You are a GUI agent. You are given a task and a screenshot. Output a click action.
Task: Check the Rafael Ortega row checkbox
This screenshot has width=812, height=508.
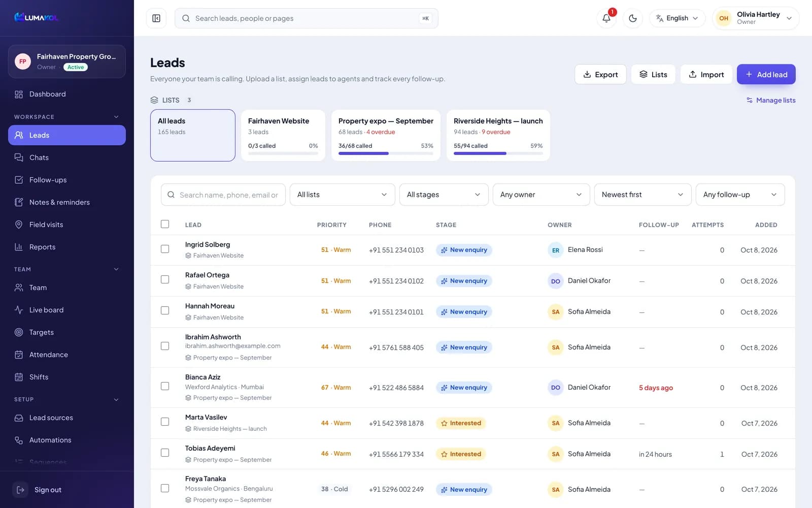[x=165, y=279]
